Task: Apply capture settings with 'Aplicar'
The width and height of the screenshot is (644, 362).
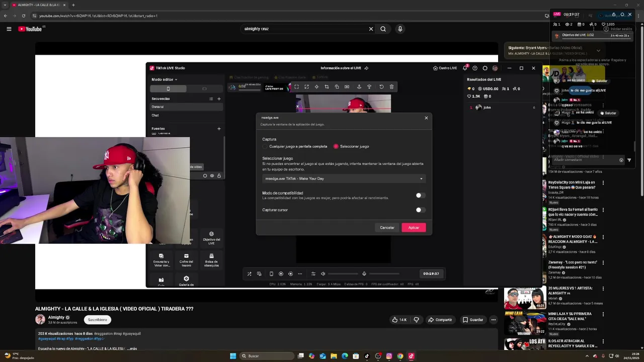Action: click(414, 228)
